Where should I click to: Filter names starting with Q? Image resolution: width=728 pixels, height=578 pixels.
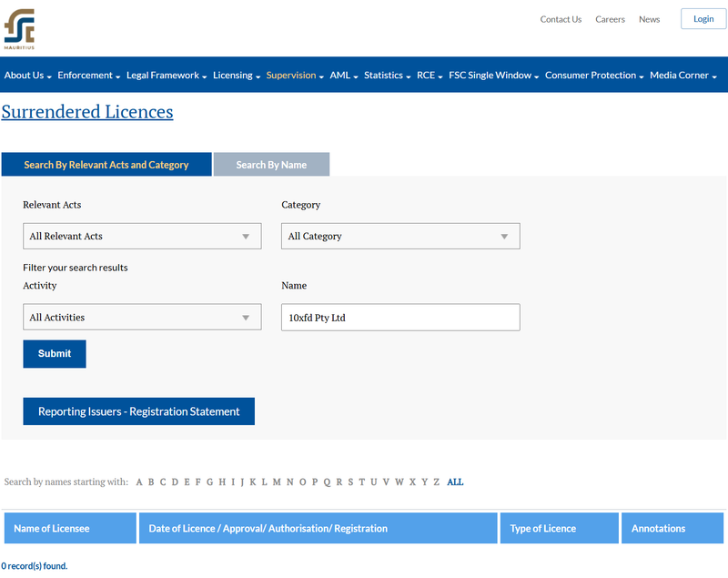(327, 482)
